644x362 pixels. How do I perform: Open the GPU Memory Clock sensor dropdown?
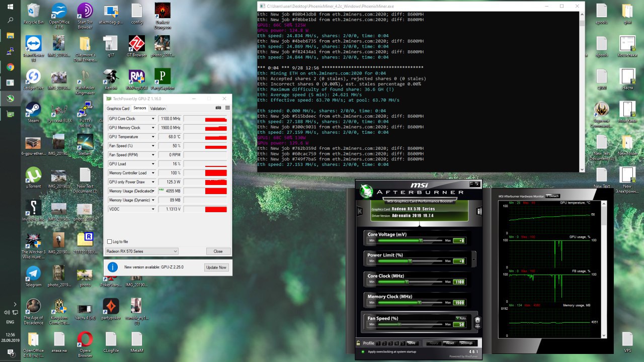[x=153, y=128]
